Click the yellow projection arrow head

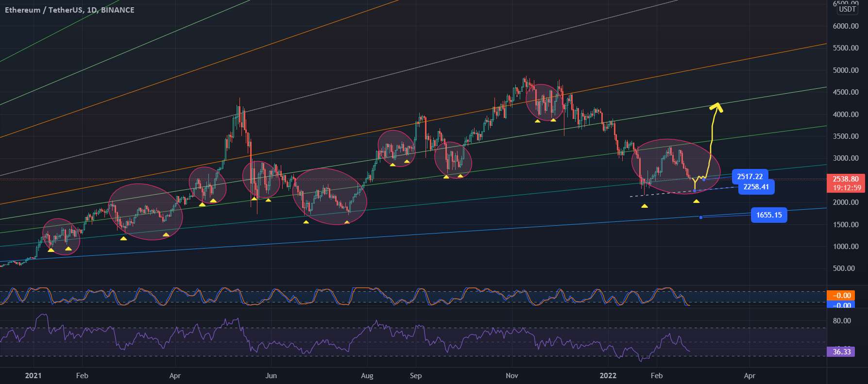point(715,107)
